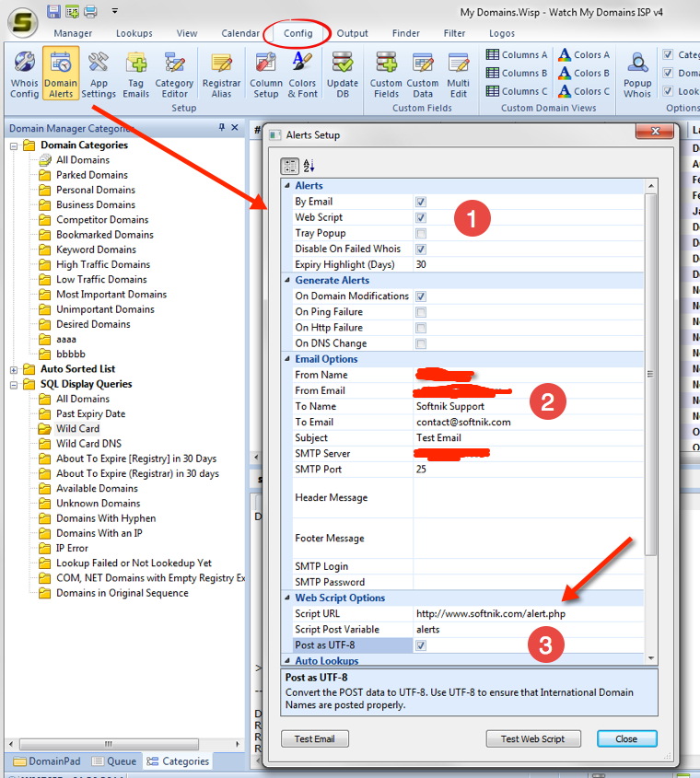Click the Domain Alerts ribbon icon
Viewport: 700px width, 778px height.
pyautogui.click(x=61, y=74)
